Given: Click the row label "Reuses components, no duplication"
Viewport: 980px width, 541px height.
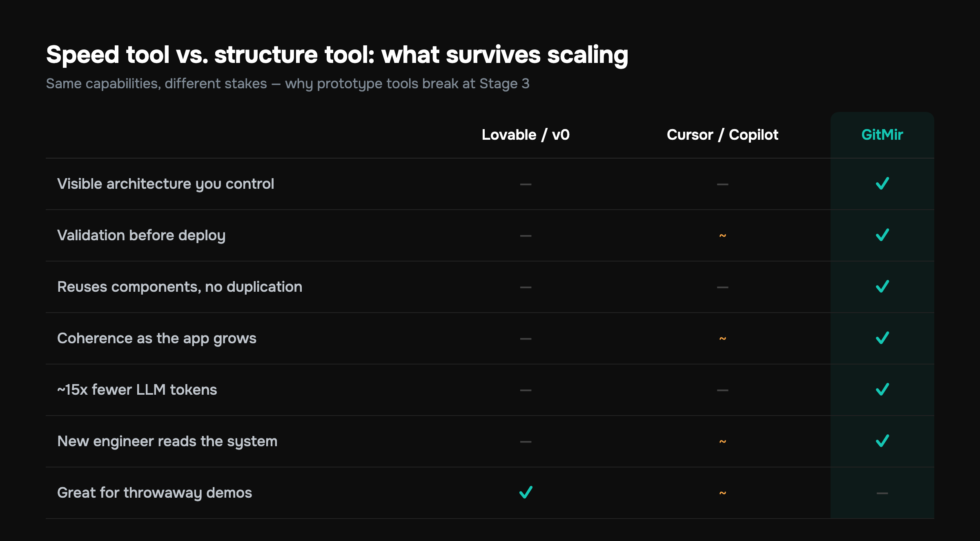Looking at the screenshot, I should (x=180, y=287).
